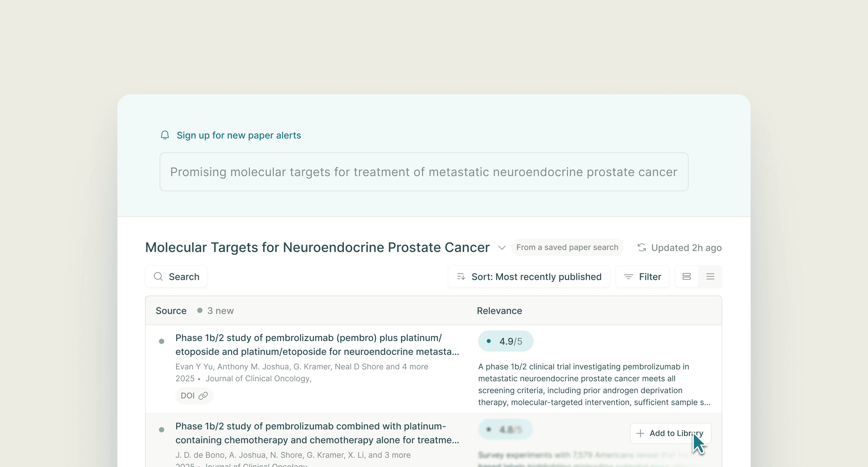
Task: Click the plus icon on Add to Library
Action: click(x=640, y=433)
